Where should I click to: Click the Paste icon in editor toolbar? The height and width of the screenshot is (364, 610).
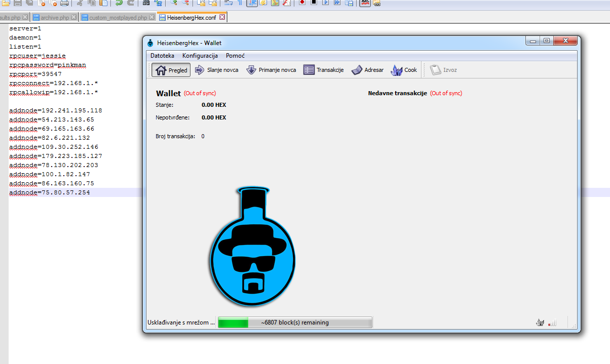[x=103, y=4]
